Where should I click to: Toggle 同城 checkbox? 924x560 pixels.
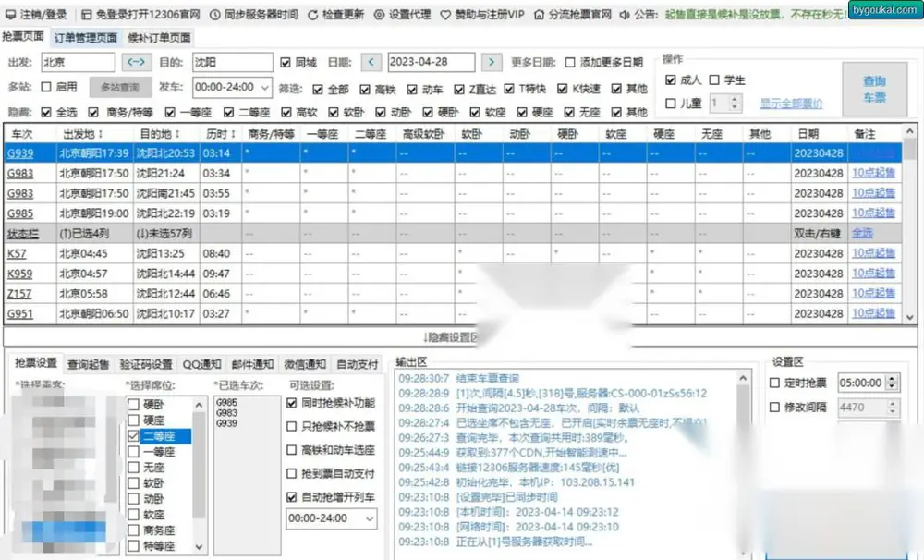click(x=286, y=63)
